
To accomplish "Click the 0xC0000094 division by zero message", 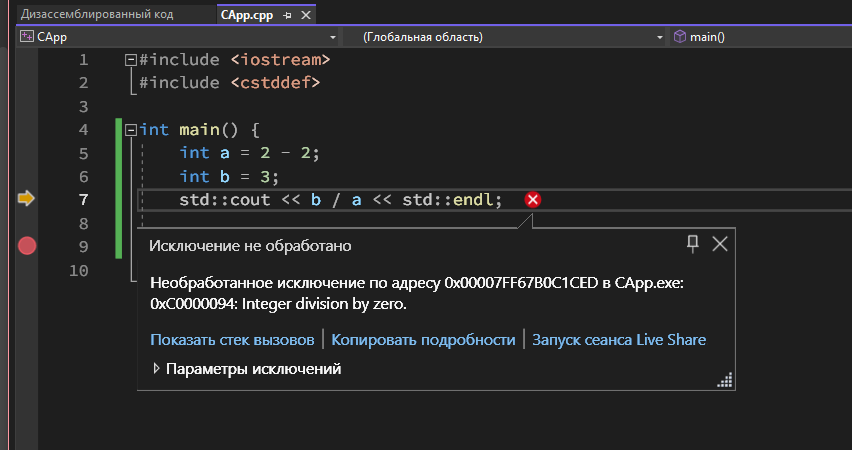I will (278, 304).
